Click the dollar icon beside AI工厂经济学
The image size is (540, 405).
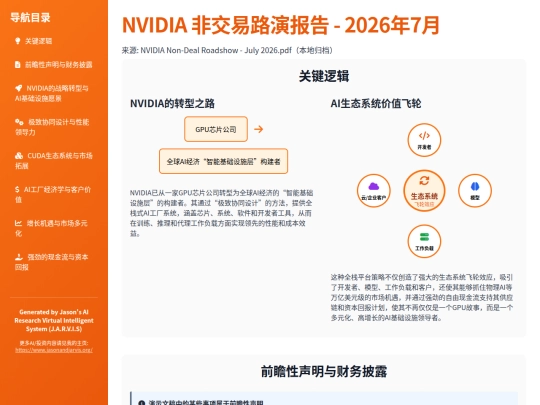click(17, 189)
